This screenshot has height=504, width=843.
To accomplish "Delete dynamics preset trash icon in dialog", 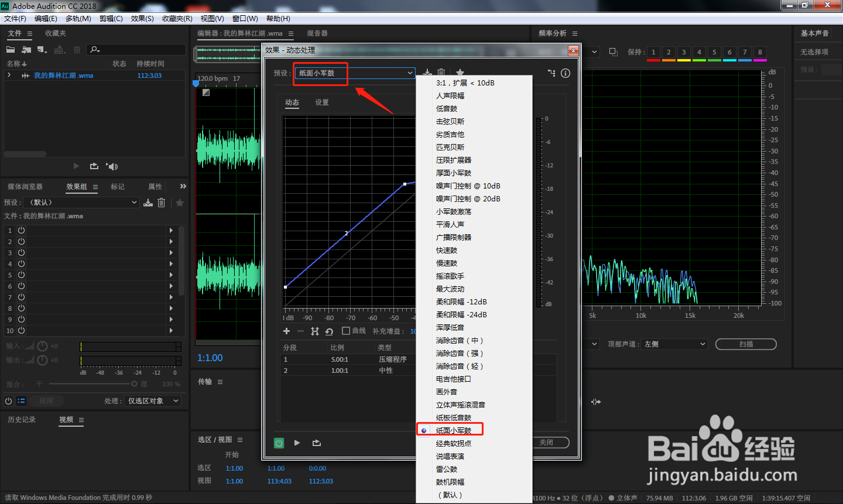I will [441, 73].
